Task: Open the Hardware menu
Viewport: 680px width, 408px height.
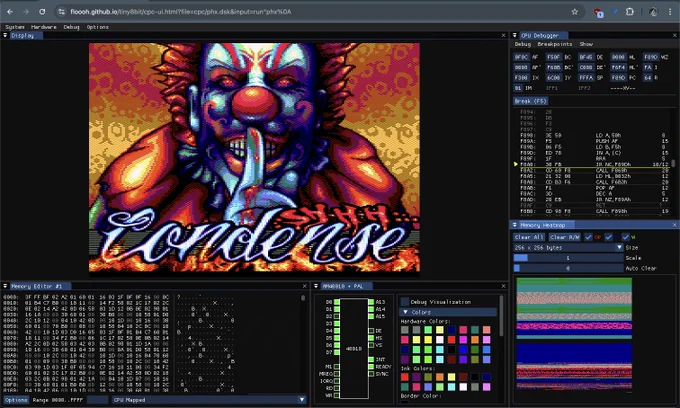Action: pos(44,27)
